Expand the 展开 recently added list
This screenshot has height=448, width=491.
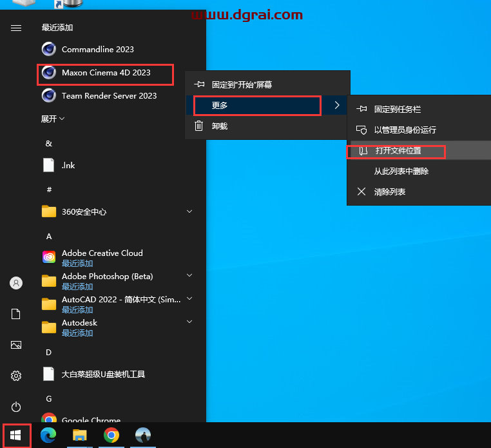tap(53, 119)
